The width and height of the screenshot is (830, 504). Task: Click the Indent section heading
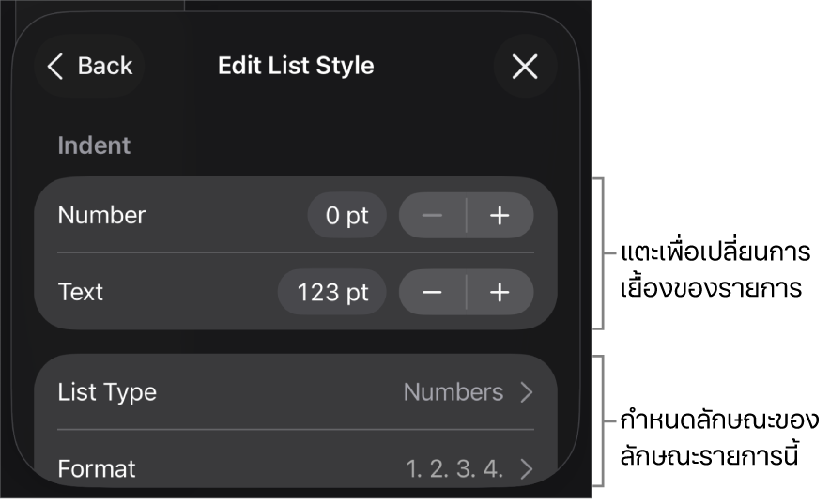[x=94, y=145]
